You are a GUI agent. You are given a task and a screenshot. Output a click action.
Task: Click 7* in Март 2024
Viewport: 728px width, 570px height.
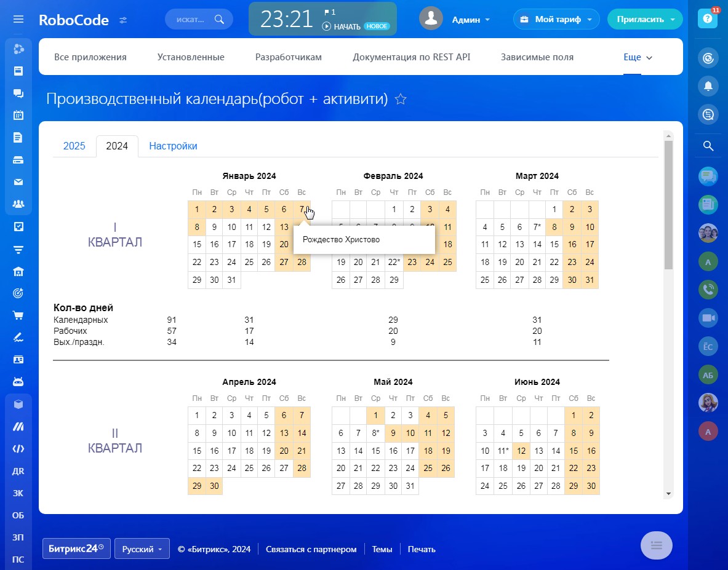(x=537, y=227)
